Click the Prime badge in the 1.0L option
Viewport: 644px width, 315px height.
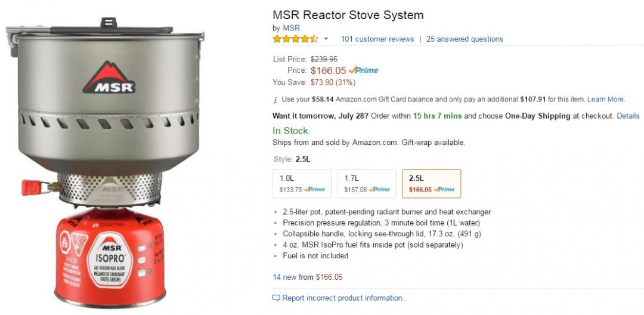(314, 190)
